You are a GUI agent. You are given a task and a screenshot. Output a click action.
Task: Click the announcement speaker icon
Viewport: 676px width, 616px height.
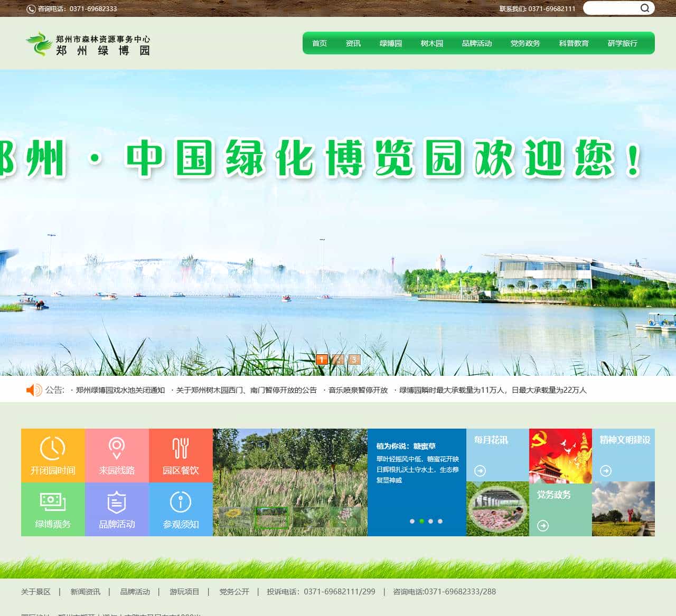coord(33,391)
